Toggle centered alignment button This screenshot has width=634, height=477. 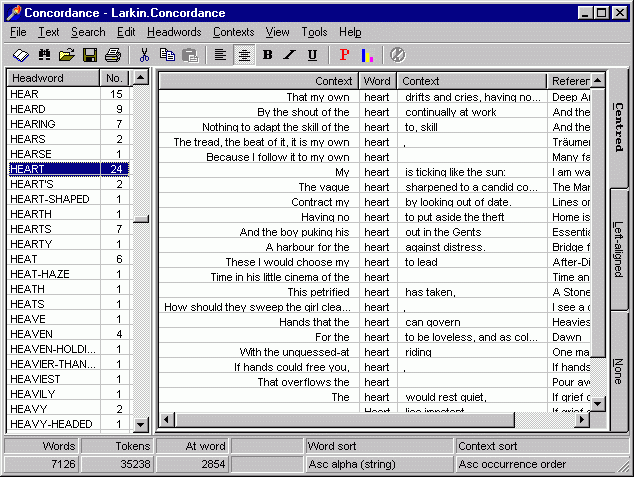pyautogui.click(x=243, y=55)
